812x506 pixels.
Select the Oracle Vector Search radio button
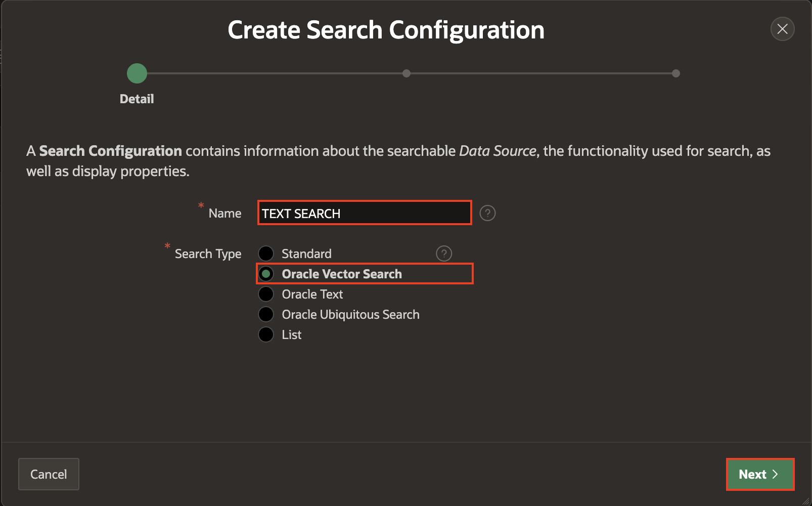click(266, 274)
